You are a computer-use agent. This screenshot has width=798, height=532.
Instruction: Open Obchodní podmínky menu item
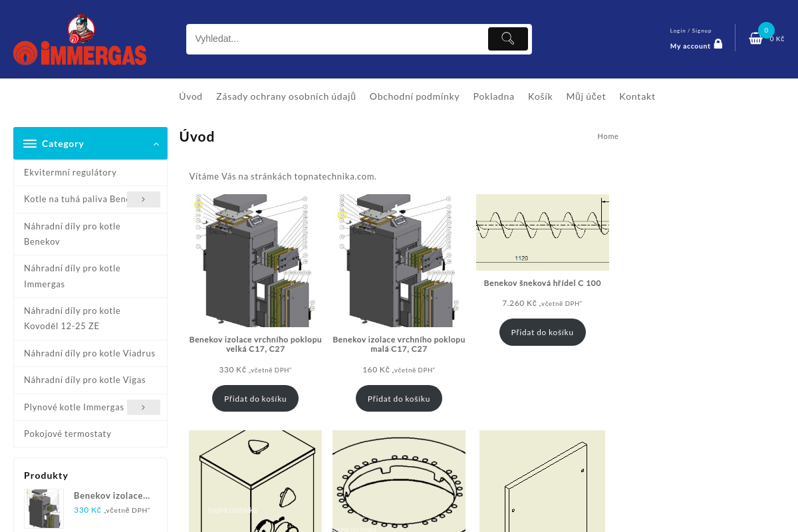tap(414, 96)
